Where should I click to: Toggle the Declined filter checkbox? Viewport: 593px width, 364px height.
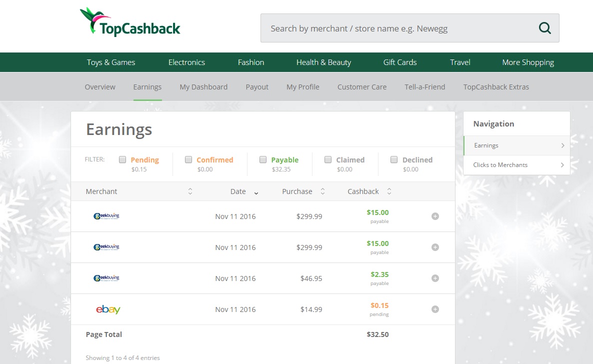click(393, 160)
